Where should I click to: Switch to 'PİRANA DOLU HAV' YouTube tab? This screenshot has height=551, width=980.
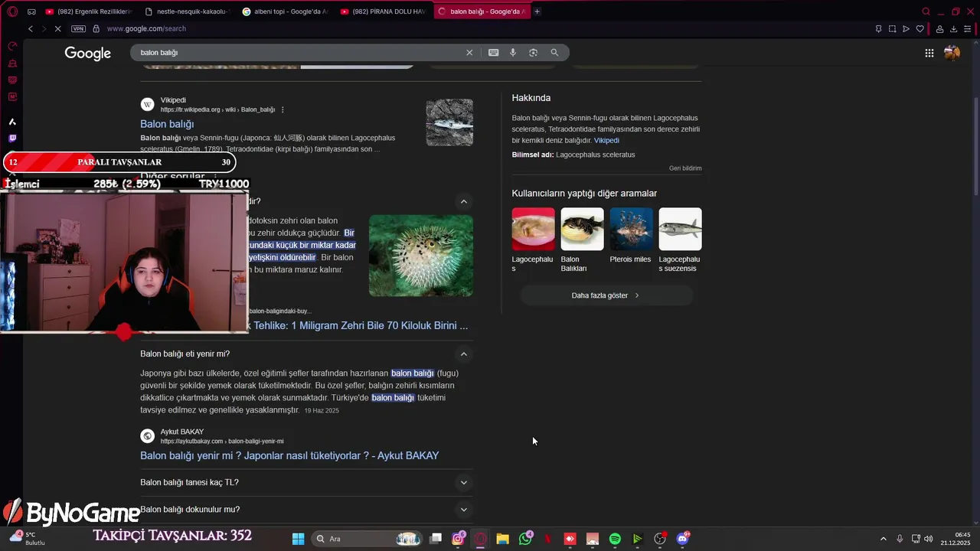(383, 11)
